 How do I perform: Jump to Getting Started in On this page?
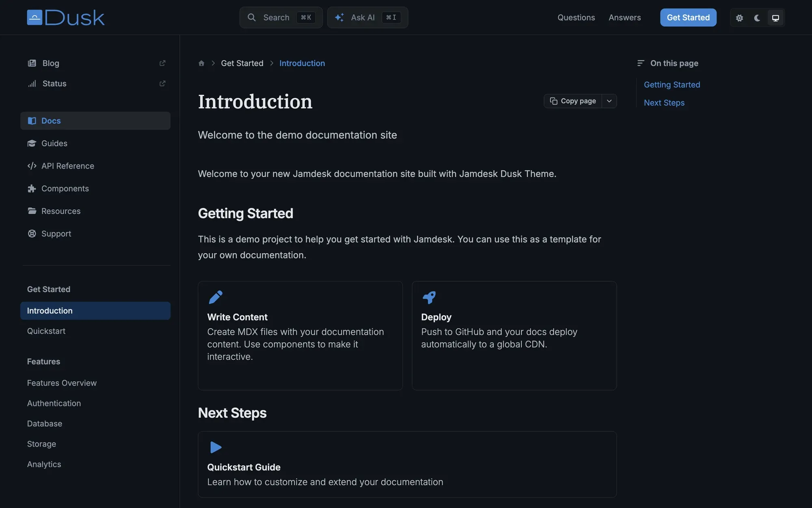[x=672, y=85]
